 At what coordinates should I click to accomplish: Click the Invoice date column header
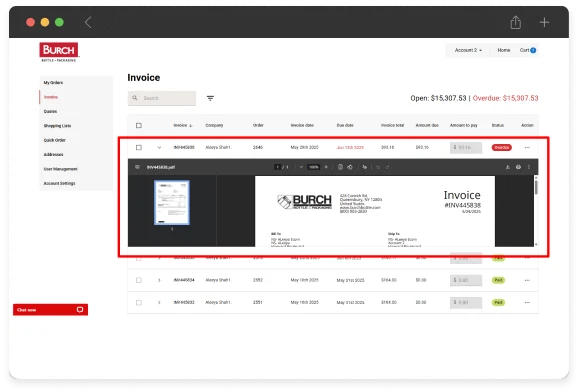coord(302,126)
